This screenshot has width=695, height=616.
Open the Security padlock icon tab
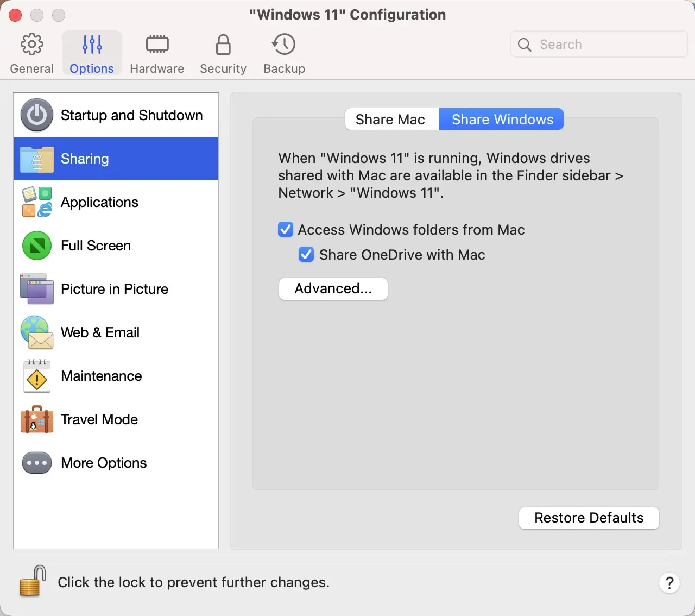point(223,45)
